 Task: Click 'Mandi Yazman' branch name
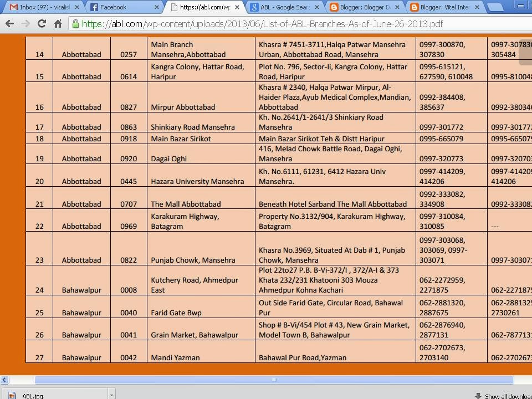(175, 357)
